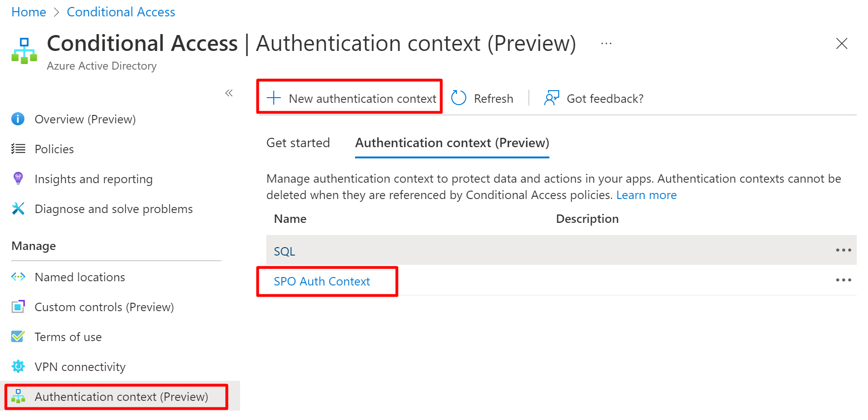Click New authentication context button

pyautogui.click(x=351, y=99)
